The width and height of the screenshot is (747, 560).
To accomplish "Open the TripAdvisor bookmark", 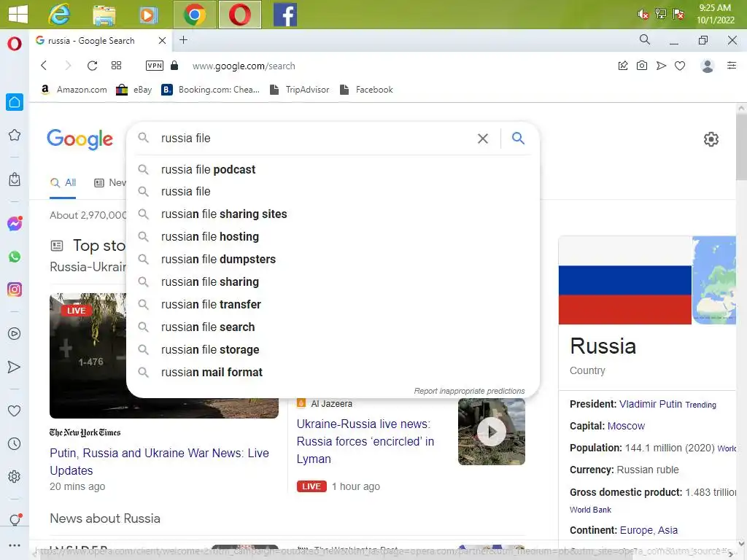I will 299,90.
